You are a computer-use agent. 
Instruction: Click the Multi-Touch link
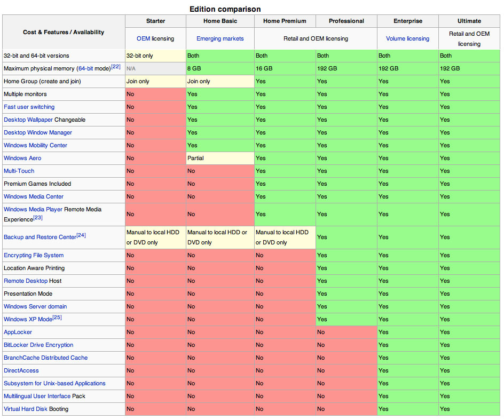19,171
